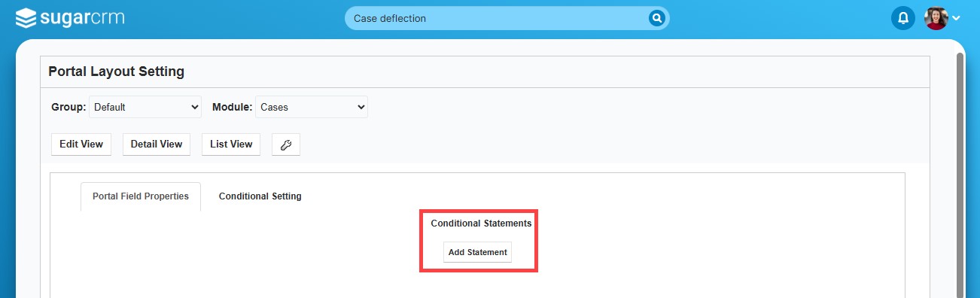Open the Module dropdown showing Cases
The height and width of the screenshot is (298, 980).
312,107
